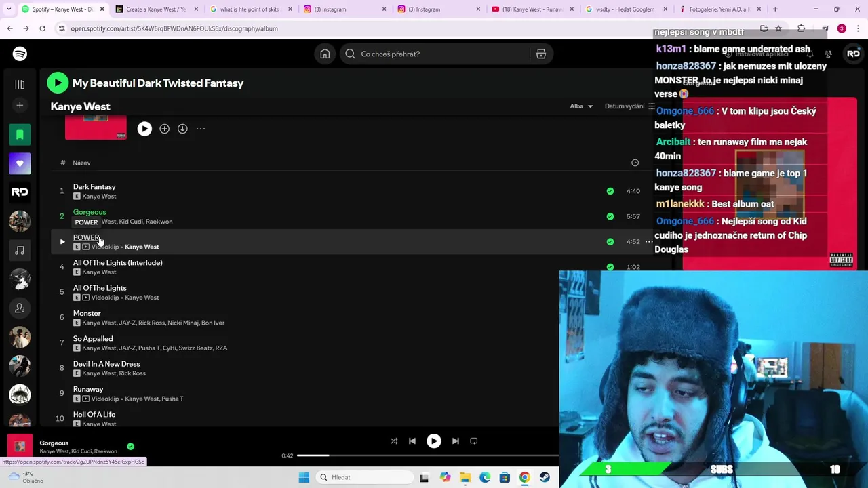Seek using the playback progress bar
This screenshot has width=868, height=488.
(x=427, y=455)
